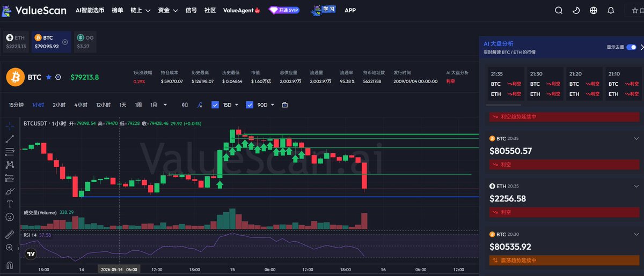Close AI 大盘分析 panel arrow
Screen dimensions: 644x276
642,47
